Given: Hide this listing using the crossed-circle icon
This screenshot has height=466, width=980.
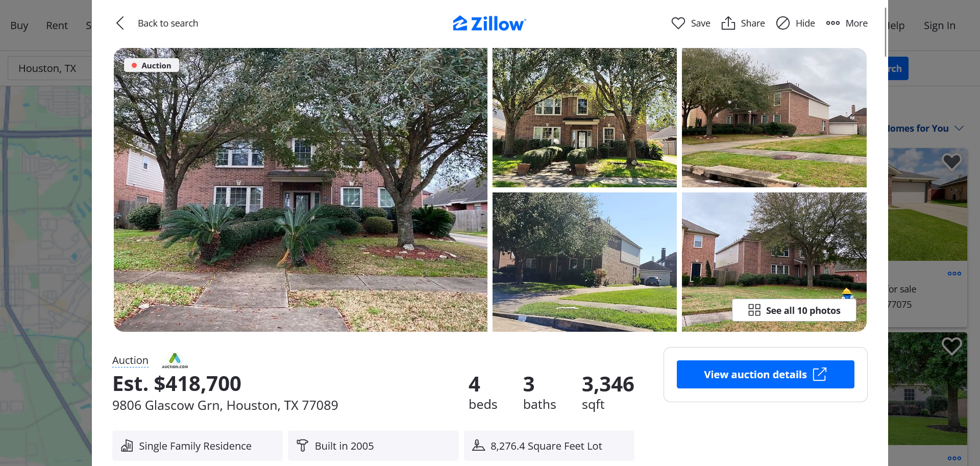Looking at the screenshot, I should [x=782, y=23].
